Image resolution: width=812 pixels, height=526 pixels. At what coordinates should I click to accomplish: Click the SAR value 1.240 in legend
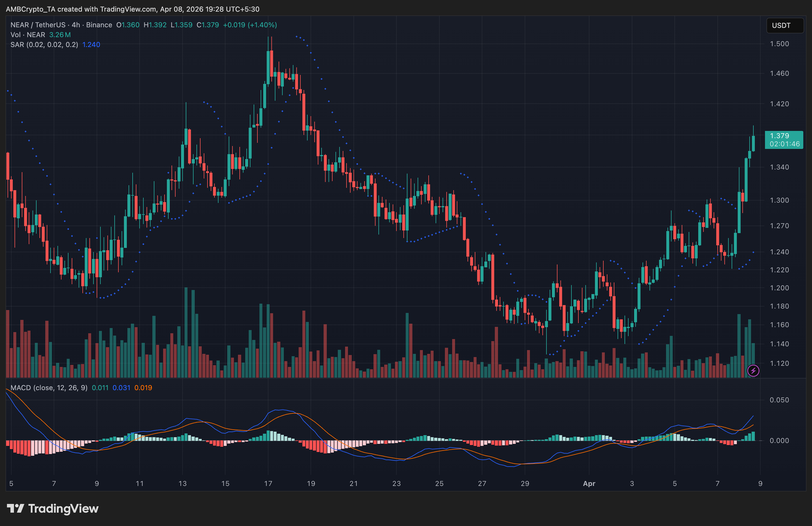click(x=91, y=45)
